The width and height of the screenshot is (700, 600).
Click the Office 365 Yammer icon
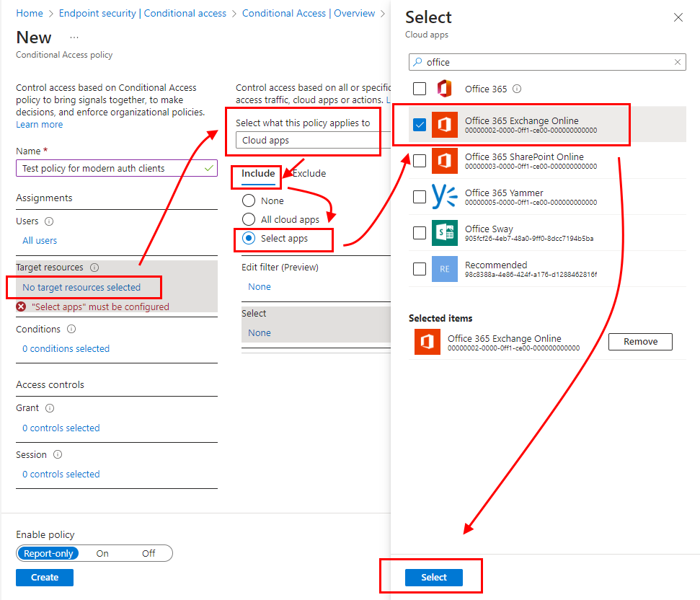pos(444,196)
